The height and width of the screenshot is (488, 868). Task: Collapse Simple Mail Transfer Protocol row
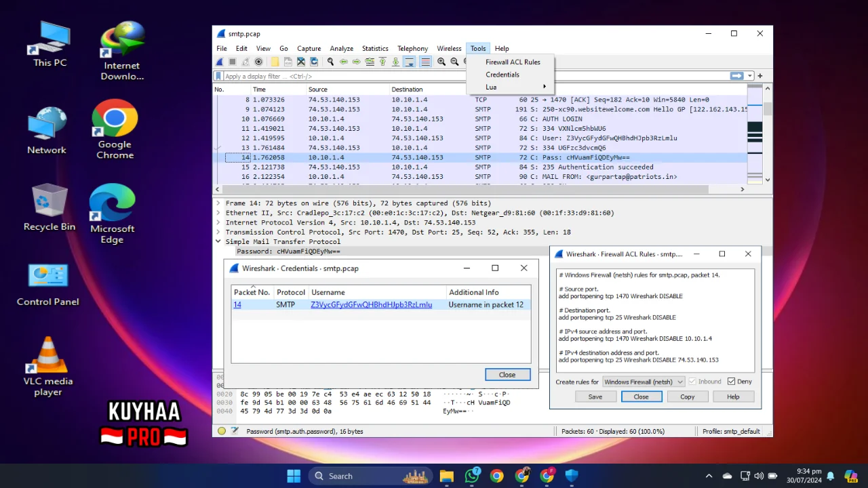click(x=218, y=241)
